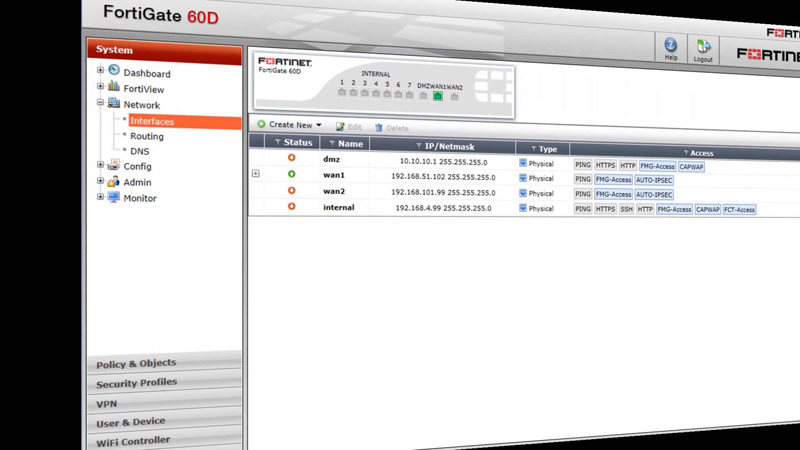Screen dimensions: 800x450
Task: Select DNS in Network tree
Action: [x=140, y=152]
